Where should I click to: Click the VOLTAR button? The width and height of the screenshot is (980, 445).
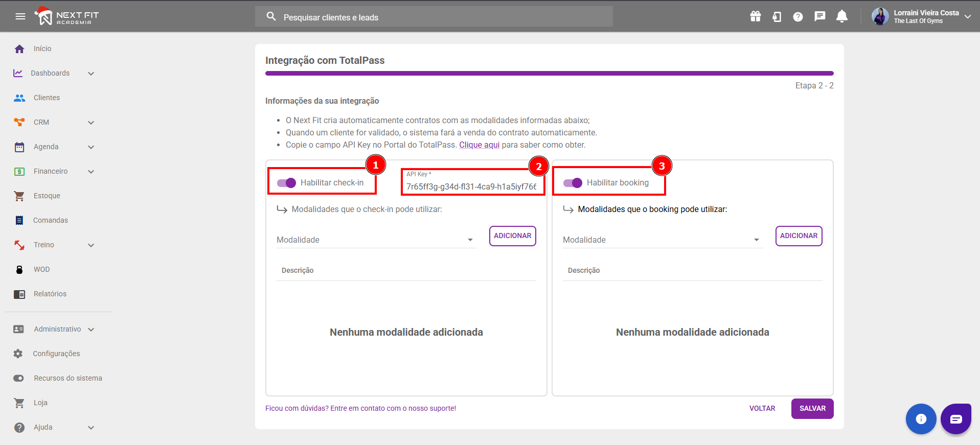coord(762,409)
